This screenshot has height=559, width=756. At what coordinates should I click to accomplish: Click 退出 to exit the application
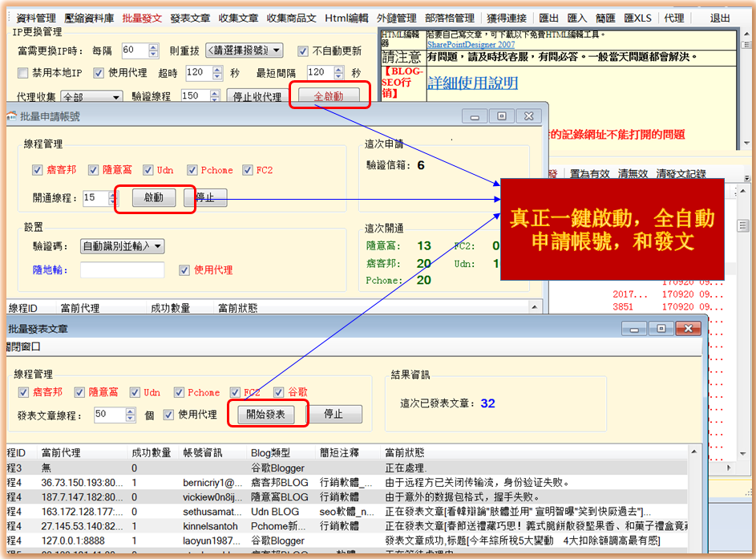pyautogui.click(x=720, y=18)
